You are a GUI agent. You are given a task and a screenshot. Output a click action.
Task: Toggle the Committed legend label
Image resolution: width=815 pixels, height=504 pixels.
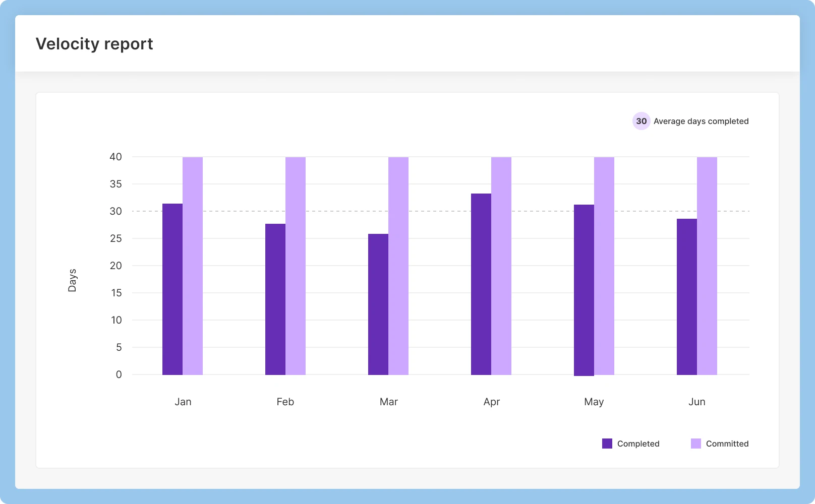click(727, 444)
